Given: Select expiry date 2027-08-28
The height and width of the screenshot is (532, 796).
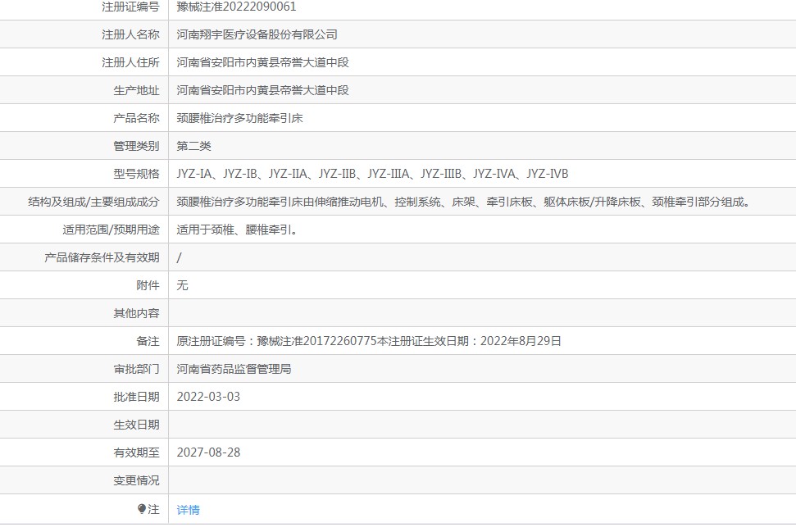Looking at the screenshot, I should point(208,452).
